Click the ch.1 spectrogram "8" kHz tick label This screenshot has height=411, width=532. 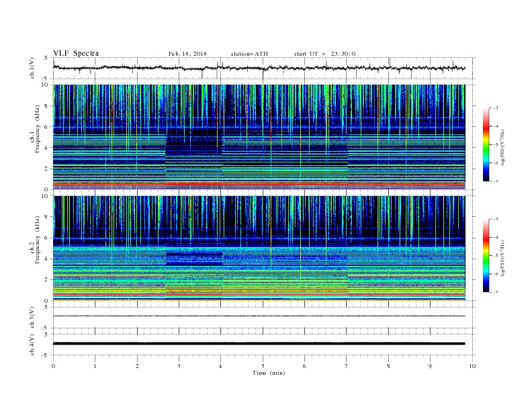[x=47, y=106]
